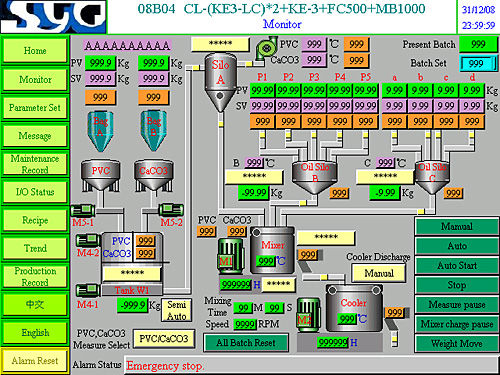Click the M5-1 motor icon
Viewport: 500px width, 375px height.
click(x=83, y=210)
